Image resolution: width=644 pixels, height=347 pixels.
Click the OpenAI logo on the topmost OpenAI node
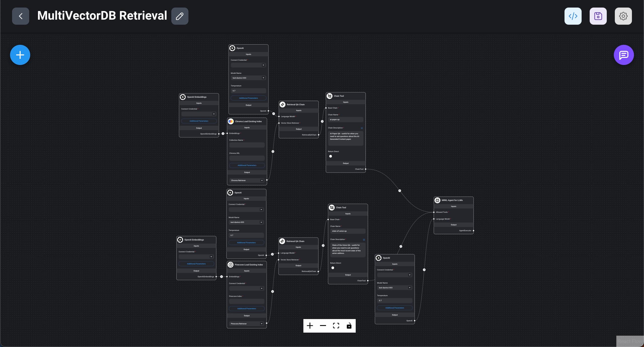click(232, 48)
